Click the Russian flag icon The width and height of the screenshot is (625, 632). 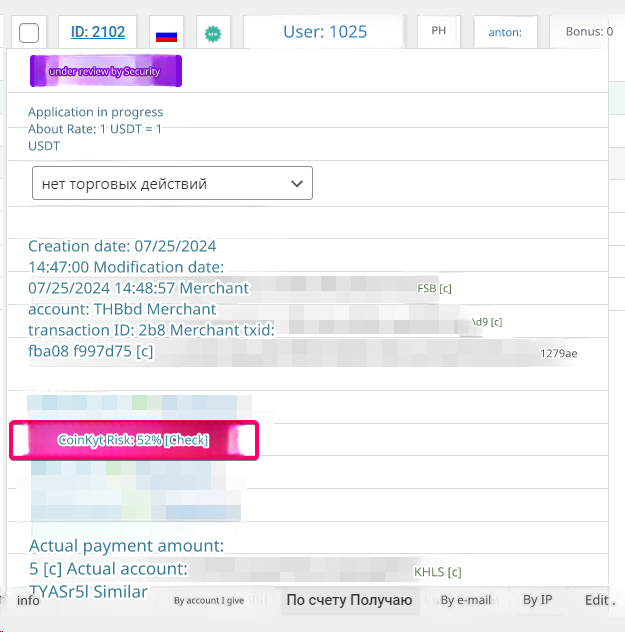(166, 33)
